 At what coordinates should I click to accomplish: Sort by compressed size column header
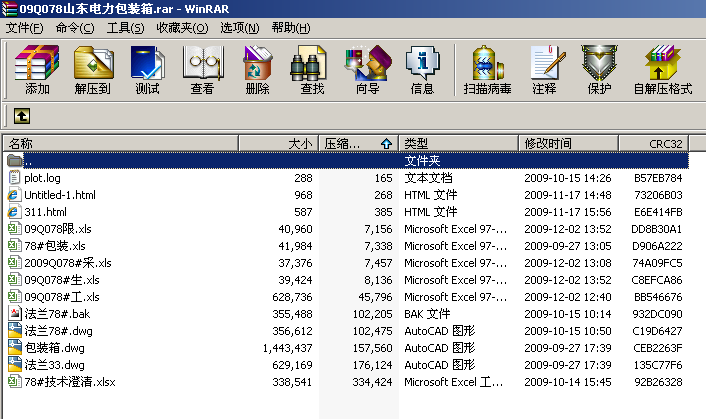(x=358, y=144)
